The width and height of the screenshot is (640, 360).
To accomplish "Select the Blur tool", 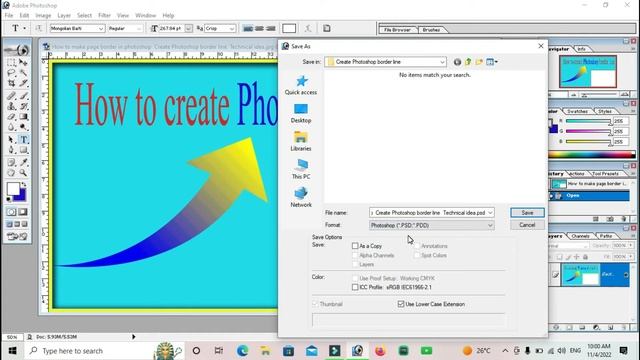I will [11, 127].
